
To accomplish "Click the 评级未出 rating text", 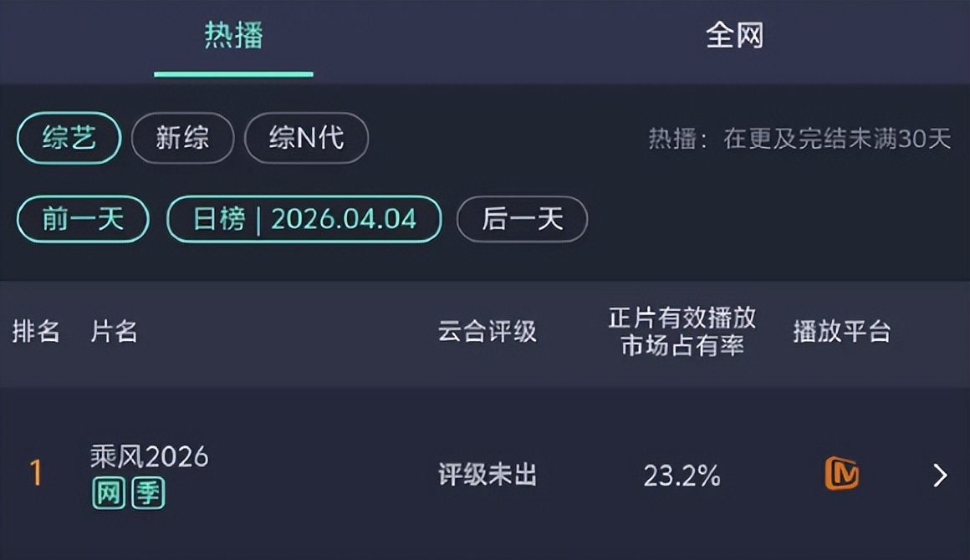I will pyautogui.click(x=487, y=476).
